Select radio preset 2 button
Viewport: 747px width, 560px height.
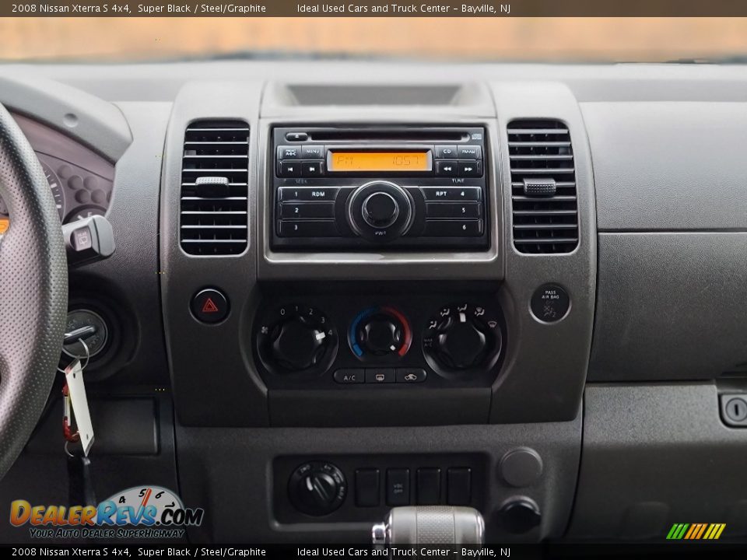click(307, 211)
